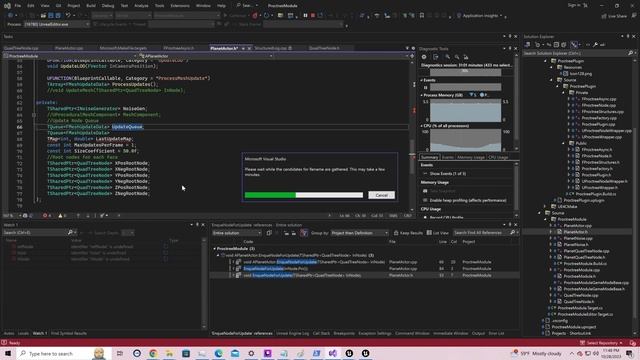Collapse the Public folder in Solution Explorer
640x360 pixels.
563,143
